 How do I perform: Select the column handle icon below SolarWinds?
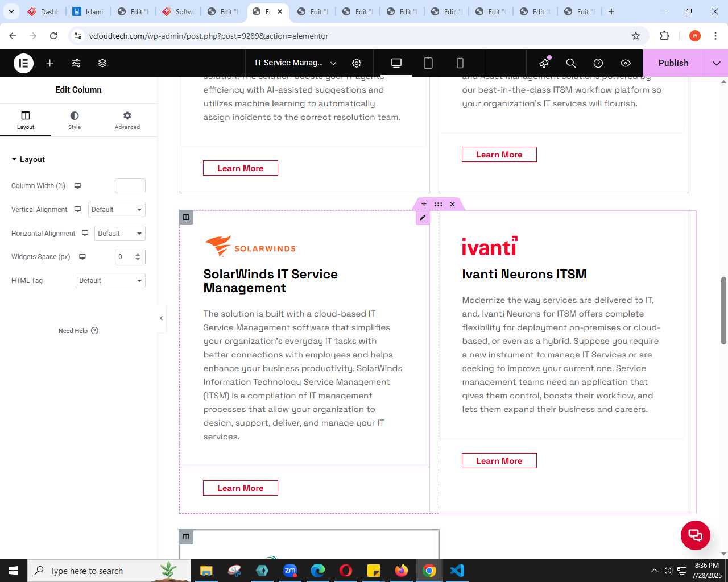tap(186, 537)
